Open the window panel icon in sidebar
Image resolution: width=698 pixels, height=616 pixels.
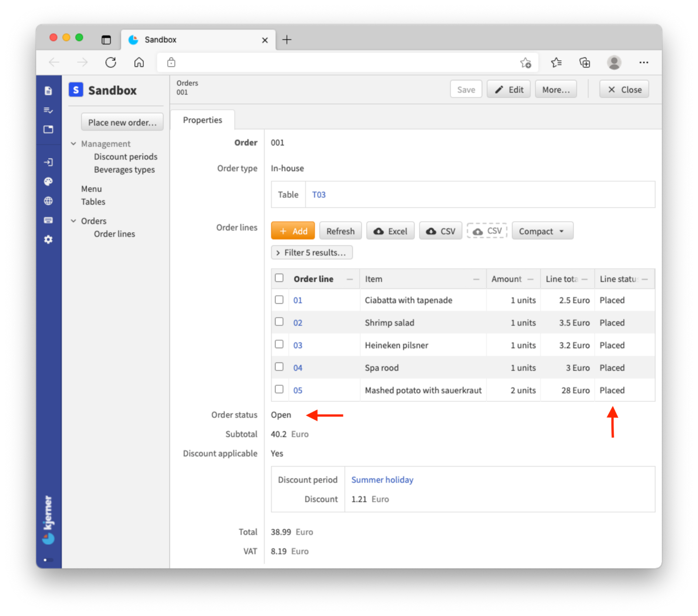coord(48,129)
